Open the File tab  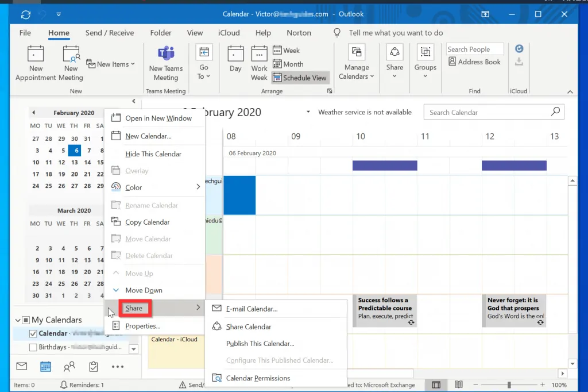point(25,33)
